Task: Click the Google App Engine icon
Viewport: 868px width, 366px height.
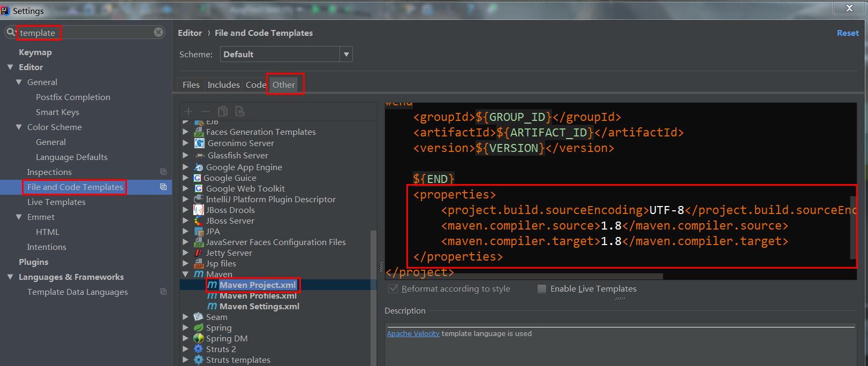Action: [x=199, y=167]
